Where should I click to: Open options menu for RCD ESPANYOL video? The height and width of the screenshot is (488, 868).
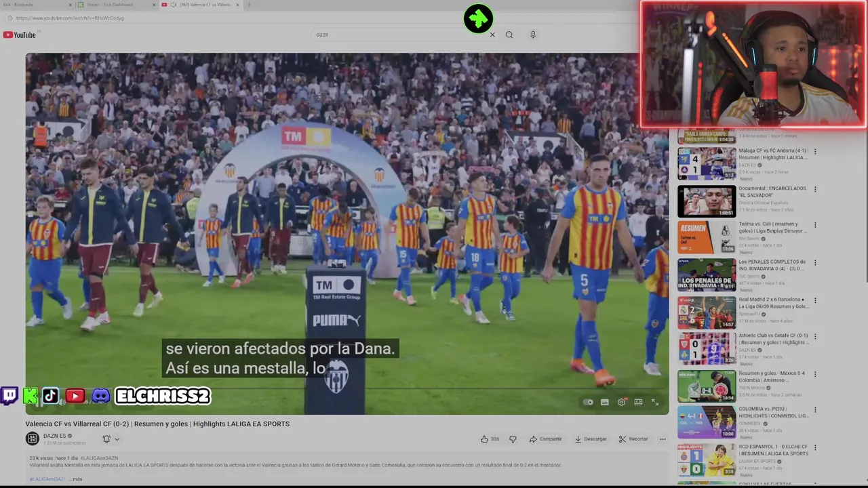coord(815,449)
